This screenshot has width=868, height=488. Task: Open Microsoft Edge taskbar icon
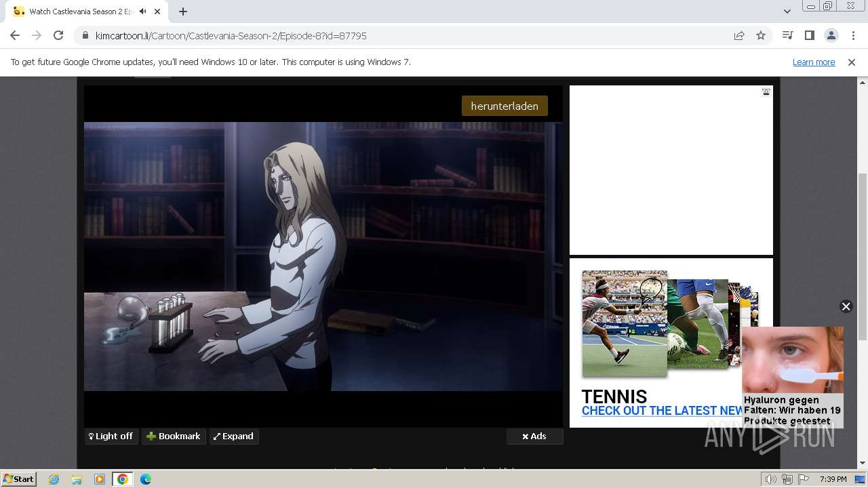pos(146,479)
